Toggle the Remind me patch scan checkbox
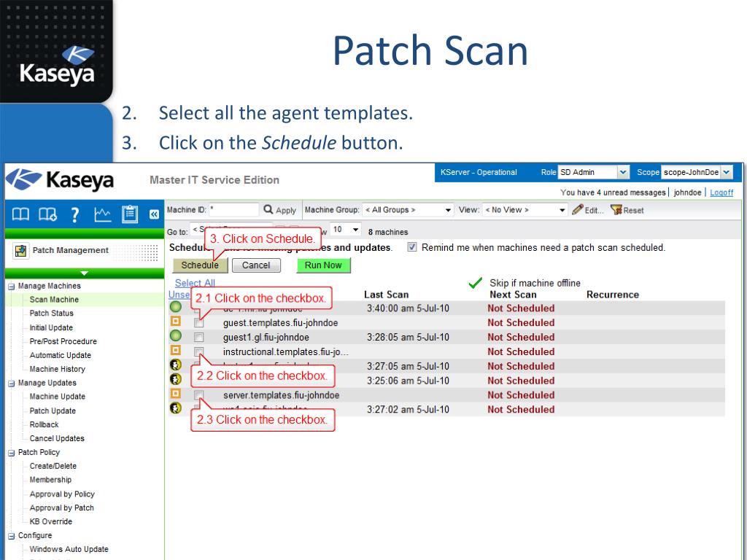Screen dimensions: 747x560 [412, 247]
